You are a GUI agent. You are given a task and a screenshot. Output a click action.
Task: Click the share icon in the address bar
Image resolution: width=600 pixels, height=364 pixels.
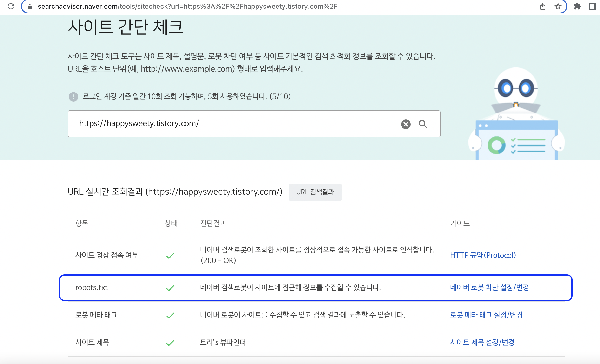coord(542,7)
